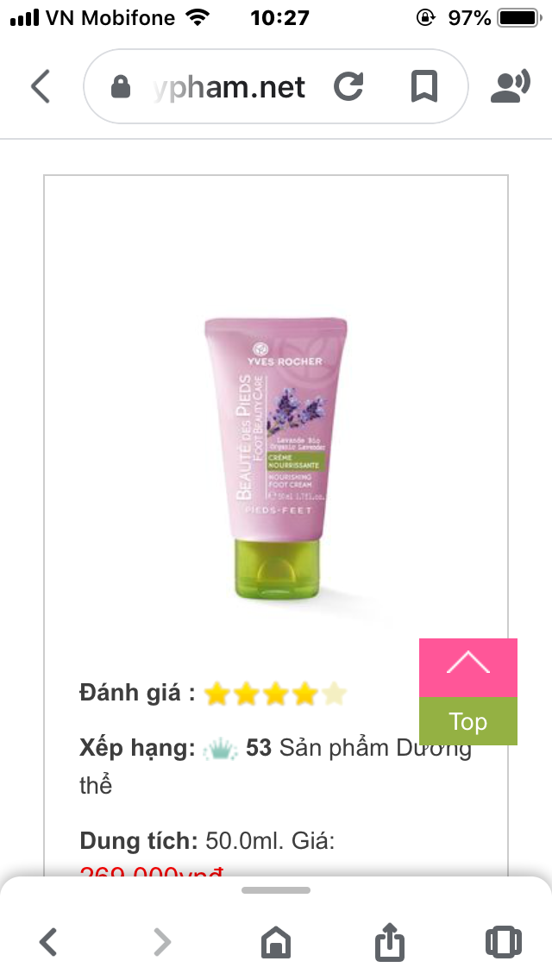Open the Sản phẩm Dưỡng thể link
Image resolution: width=552 pixels, height=980 pixels.
(x=276, y=766)
